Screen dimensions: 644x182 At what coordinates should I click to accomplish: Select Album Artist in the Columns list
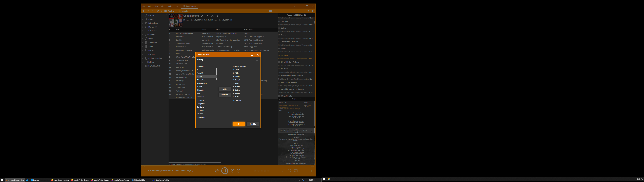pyautogui.click(x=202, y=80)
